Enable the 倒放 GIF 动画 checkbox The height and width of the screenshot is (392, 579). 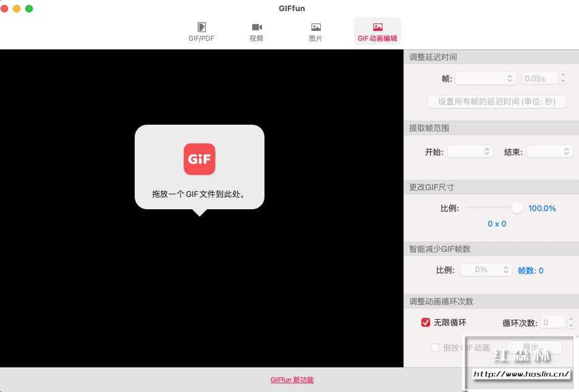(435, 348)
